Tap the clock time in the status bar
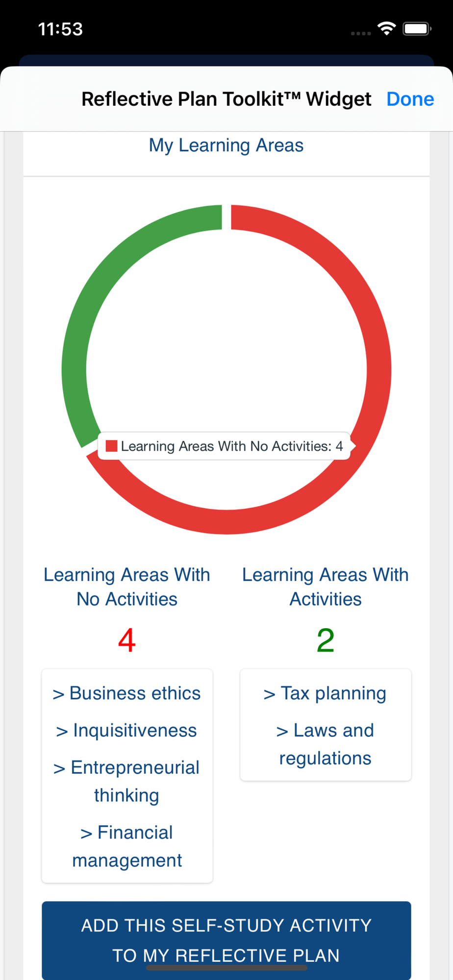Viewport: 453px width, 980px height. 61,29
